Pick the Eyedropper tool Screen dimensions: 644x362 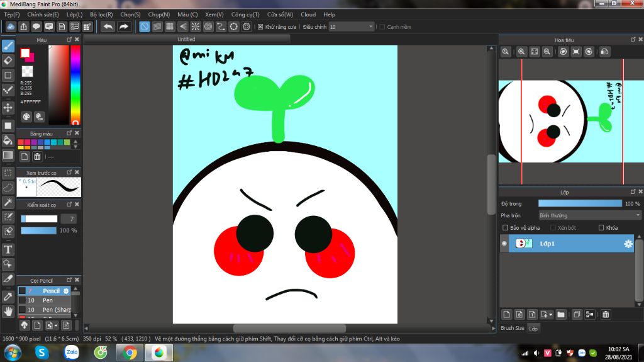point(8,297)
